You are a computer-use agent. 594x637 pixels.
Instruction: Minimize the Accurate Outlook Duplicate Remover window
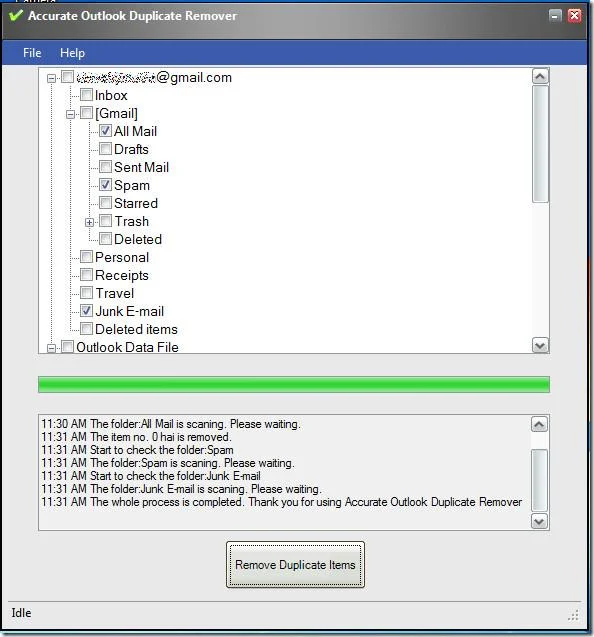click(555, 16)
